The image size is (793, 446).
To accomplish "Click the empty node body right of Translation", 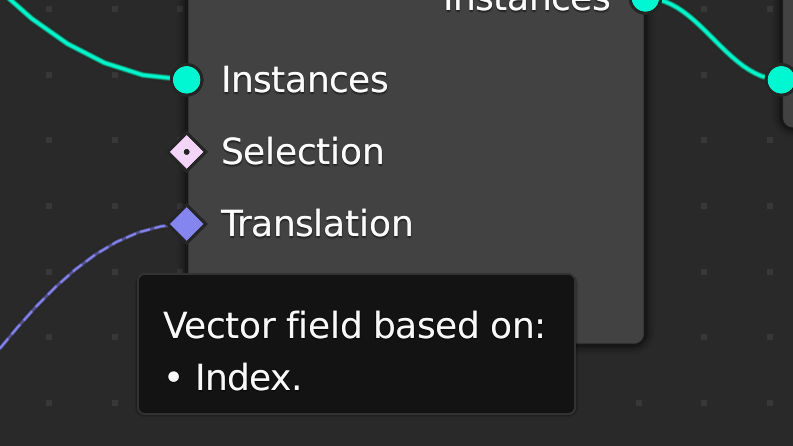I will click(530, 223).
